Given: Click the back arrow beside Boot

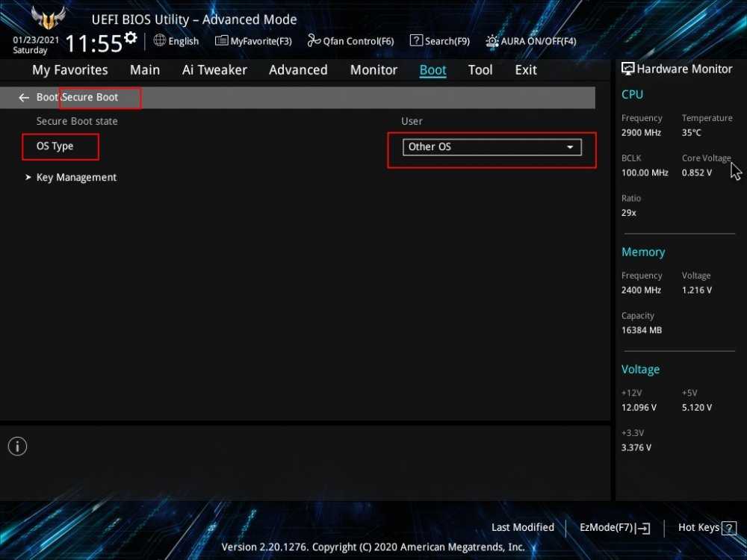Looking at the screenshot, I should pos(24,98).
